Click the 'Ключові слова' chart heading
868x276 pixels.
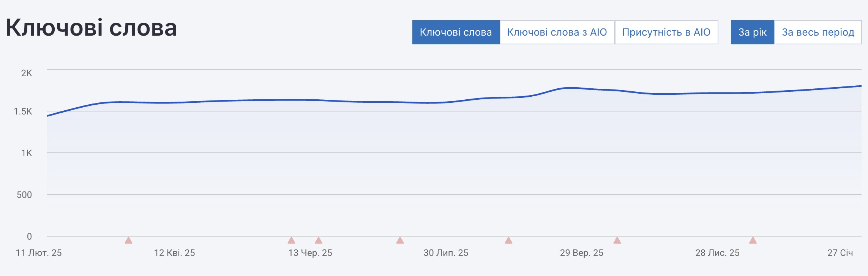click(x=92, y=28)
